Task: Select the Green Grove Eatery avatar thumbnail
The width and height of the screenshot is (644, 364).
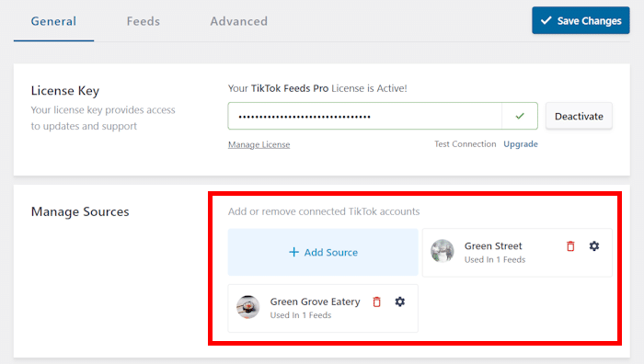Action: [x=248, y=306]
